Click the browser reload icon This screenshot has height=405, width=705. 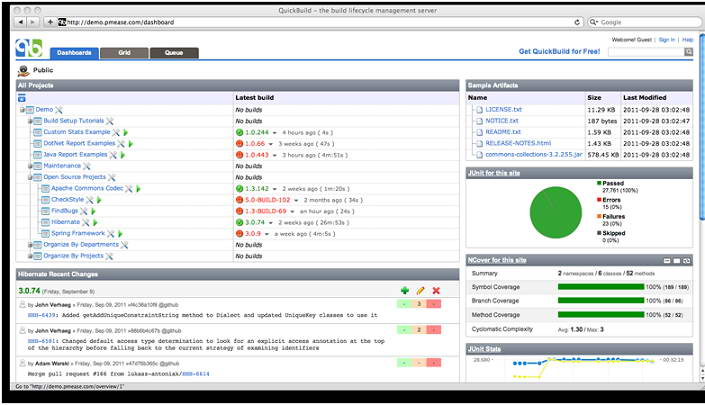point(577,22)
